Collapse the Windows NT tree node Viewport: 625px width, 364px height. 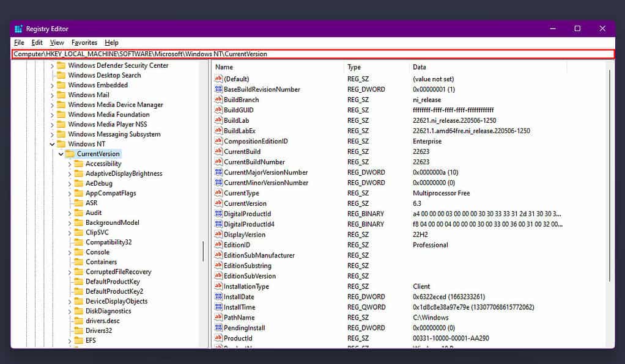(52, 144)
